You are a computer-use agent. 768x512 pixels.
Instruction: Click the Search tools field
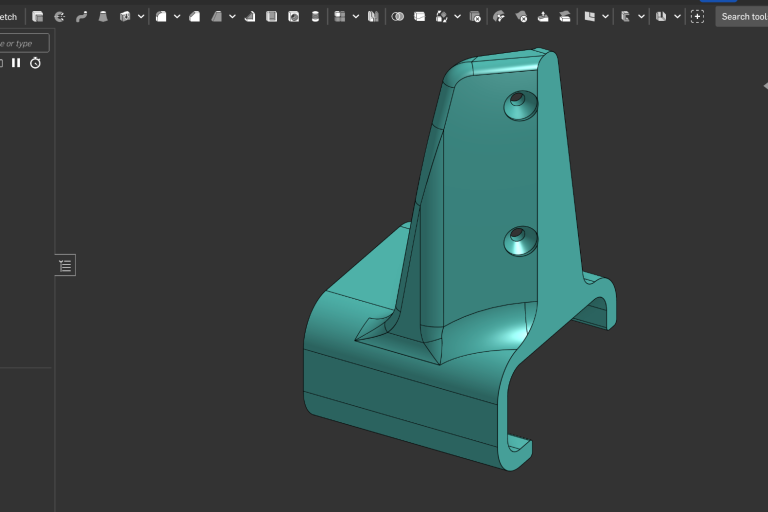(x=742, y=17)
